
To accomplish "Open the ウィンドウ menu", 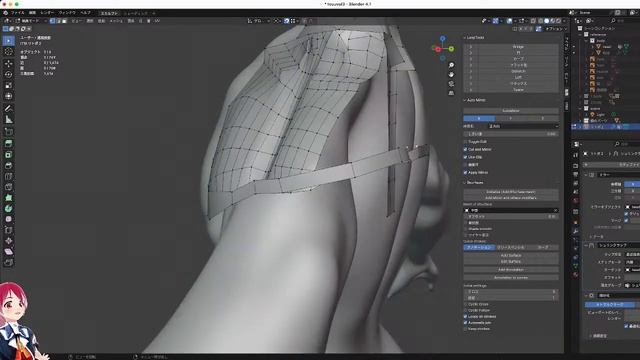I will coord(67,13).
